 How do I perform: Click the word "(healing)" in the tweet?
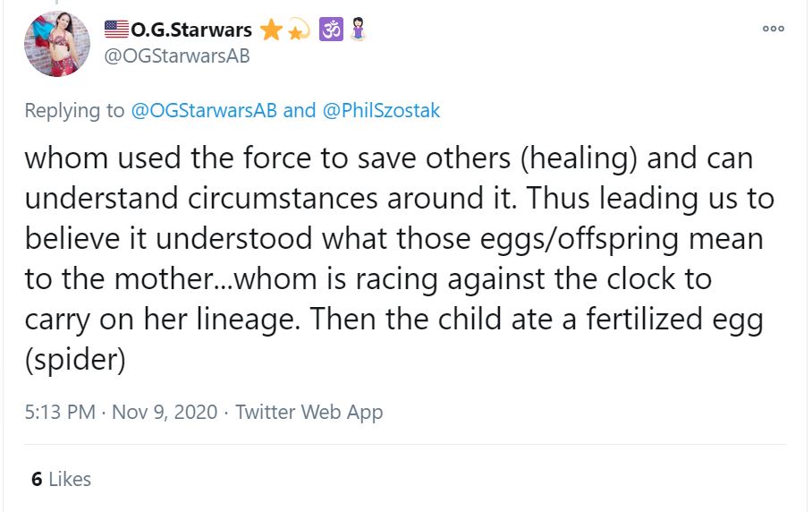click(x=572, y=159)
